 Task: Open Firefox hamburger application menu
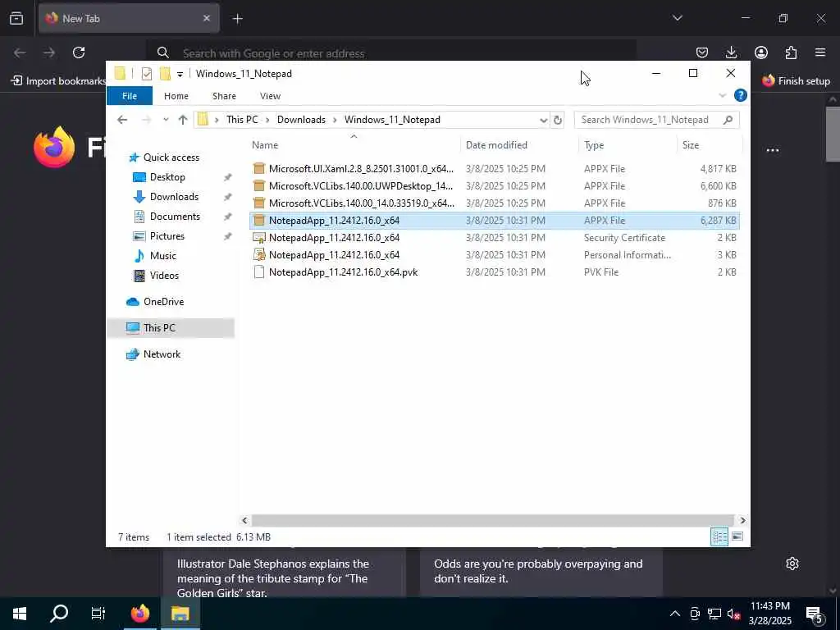click(820, 52)
